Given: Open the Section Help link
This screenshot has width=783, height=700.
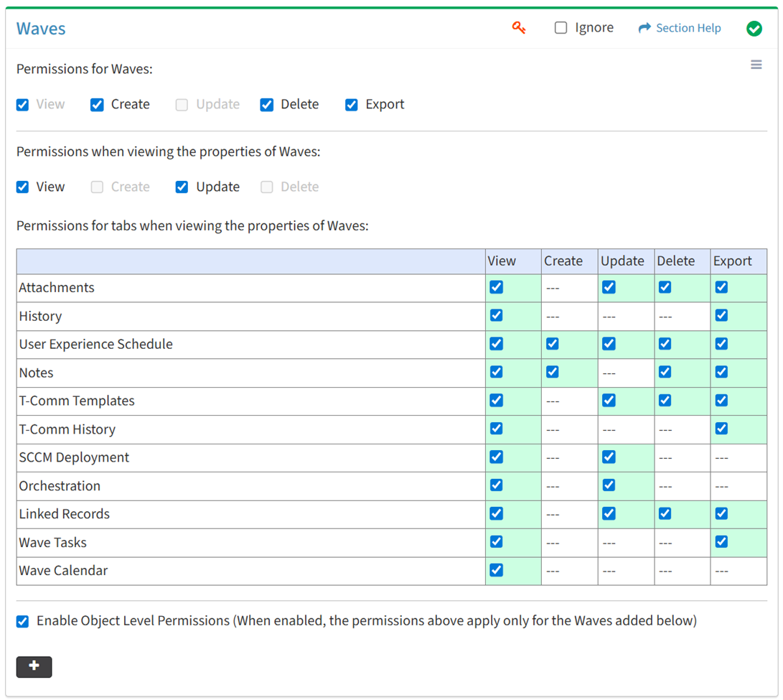Looking at the screenshot, I should 688,28.
